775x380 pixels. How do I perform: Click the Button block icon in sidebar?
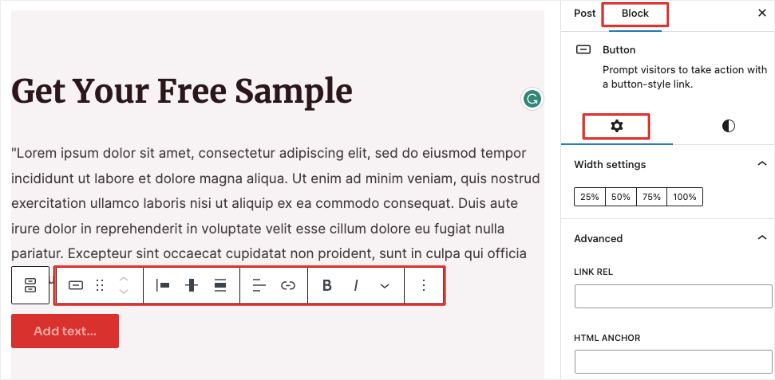pos(584,49)
